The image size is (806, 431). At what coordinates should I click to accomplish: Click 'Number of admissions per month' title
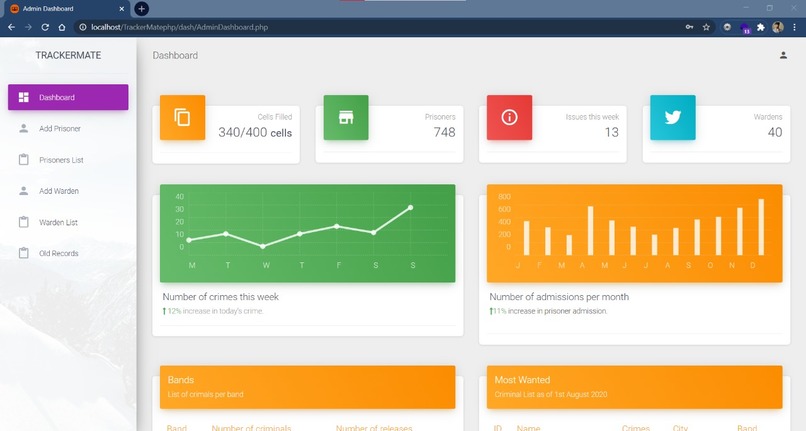pos(559,297)
